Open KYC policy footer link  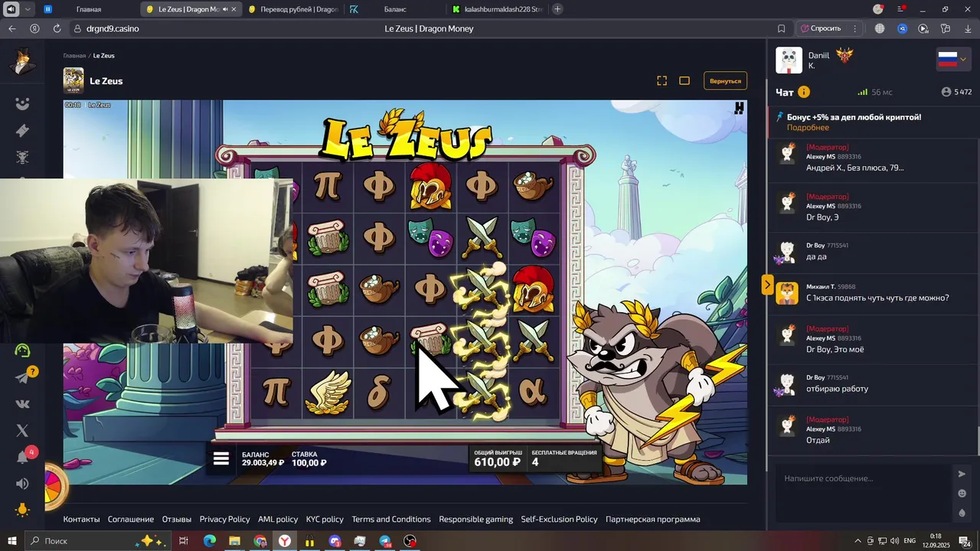click(325, 519)
